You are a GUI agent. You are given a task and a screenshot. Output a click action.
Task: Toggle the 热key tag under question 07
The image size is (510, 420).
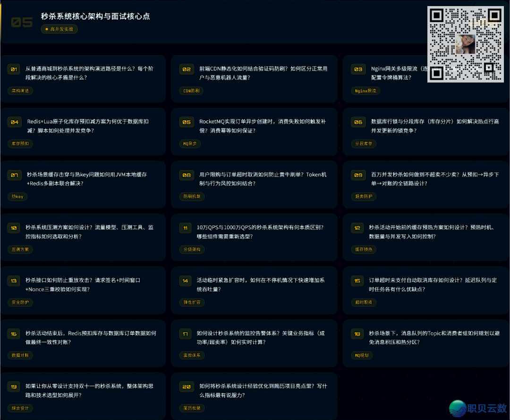pyautogui.click(x=17, y=197)
